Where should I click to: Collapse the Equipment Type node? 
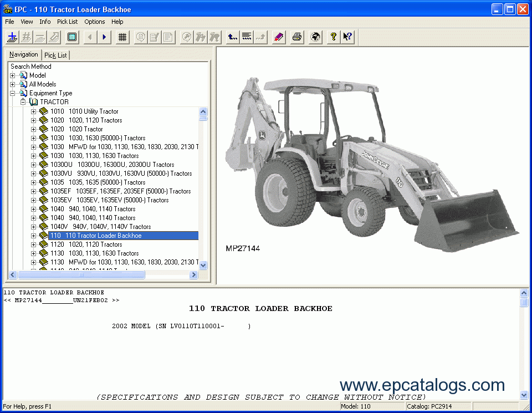[13, 93]
